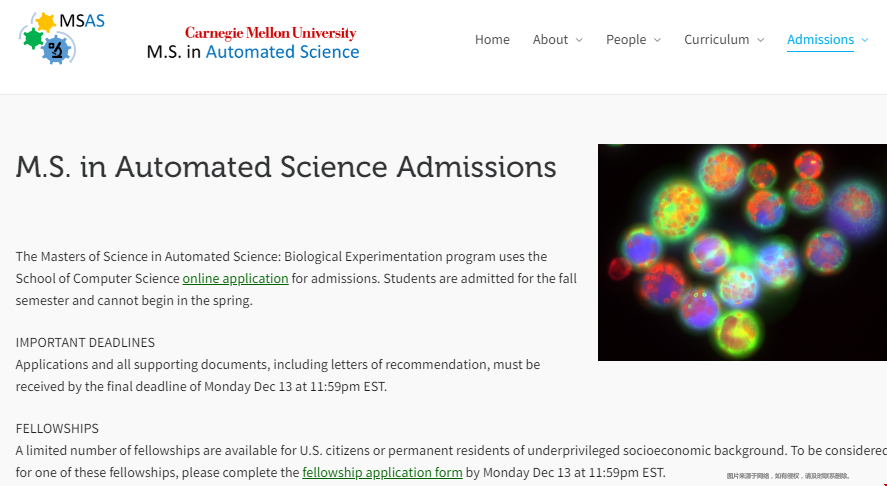
Task: Open the fellowship application form link
Action: pyautogui.click(x=382, y=472)
